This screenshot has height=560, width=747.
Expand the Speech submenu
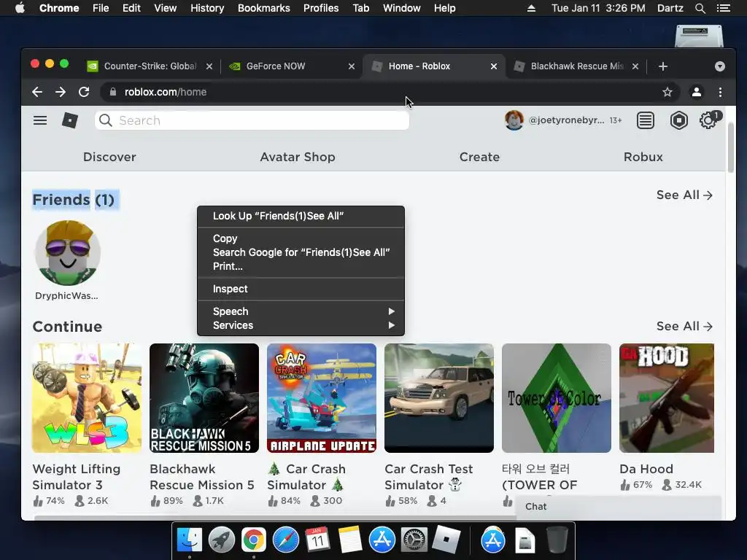301,311
